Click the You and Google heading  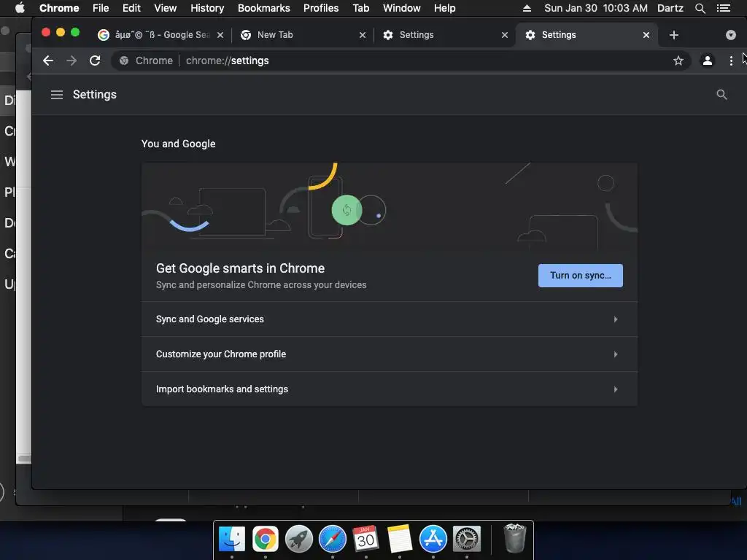(x=178, y=144)
